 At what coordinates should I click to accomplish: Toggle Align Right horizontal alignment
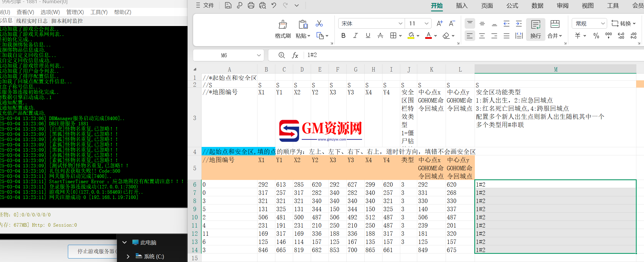click(x=494, y=36)
